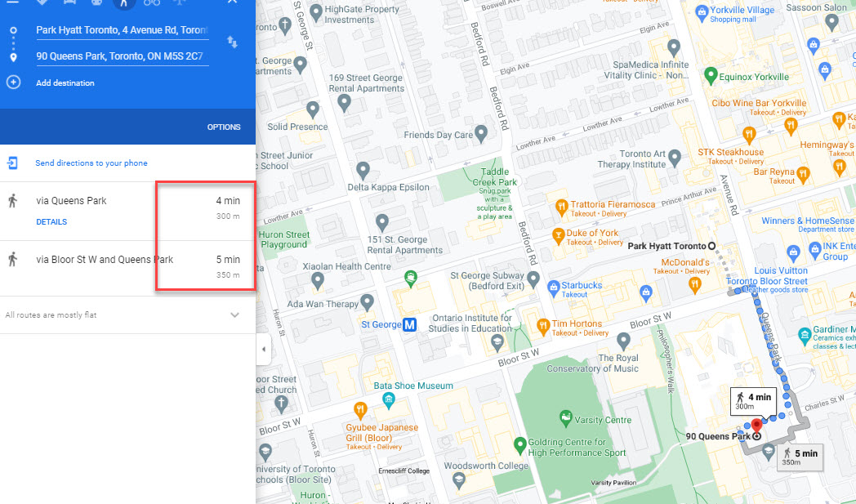The height and width of the screenshot is (504, 856).
Task: Click the Park Hyatt Toronto starting point field
Action: 122,30
